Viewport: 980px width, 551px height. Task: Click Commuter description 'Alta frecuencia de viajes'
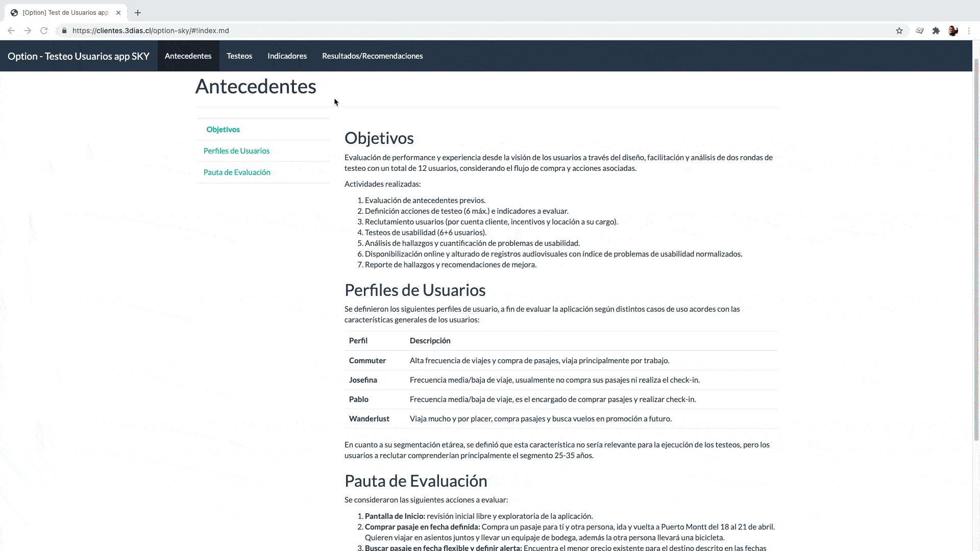tap(540, 361)
